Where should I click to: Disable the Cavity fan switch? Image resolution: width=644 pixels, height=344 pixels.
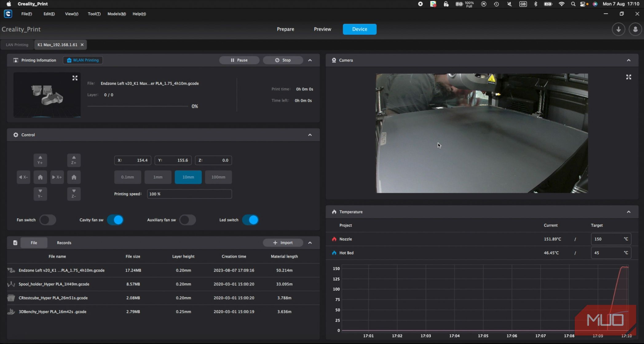115,220
